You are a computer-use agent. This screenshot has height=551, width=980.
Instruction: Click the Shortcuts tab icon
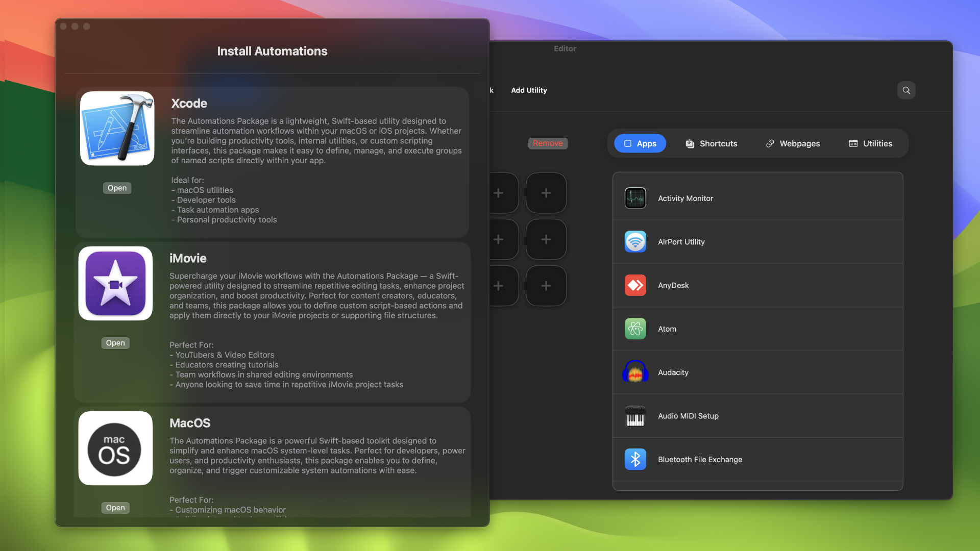(x=690, y=143)
